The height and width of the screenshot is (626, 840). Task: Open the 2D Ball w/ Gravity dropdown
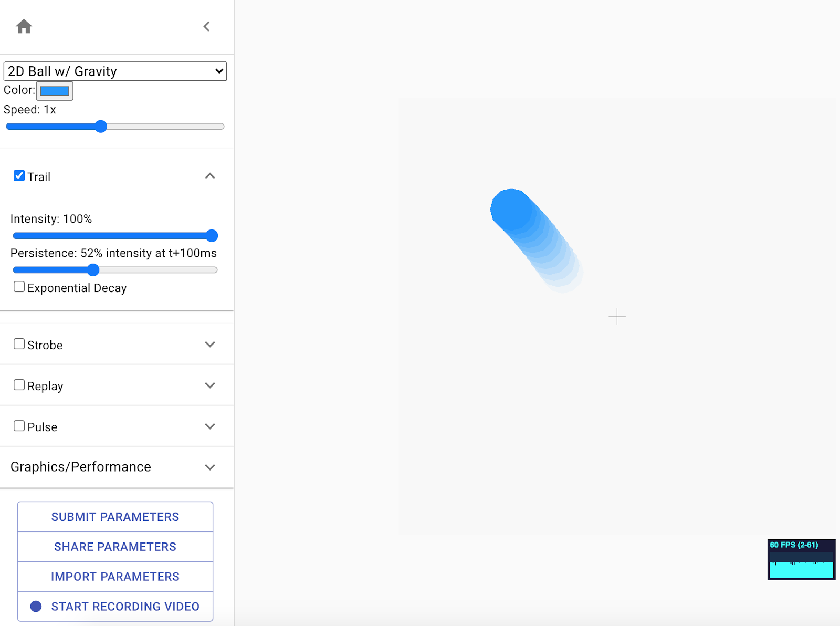click(115, 71)
